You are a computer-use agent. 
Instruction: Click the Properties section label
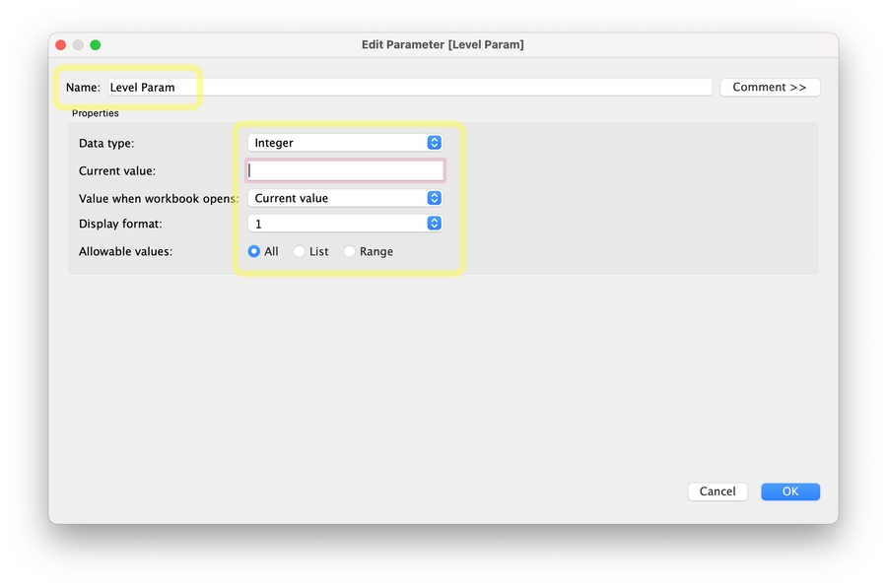click(x=95, y=113)
